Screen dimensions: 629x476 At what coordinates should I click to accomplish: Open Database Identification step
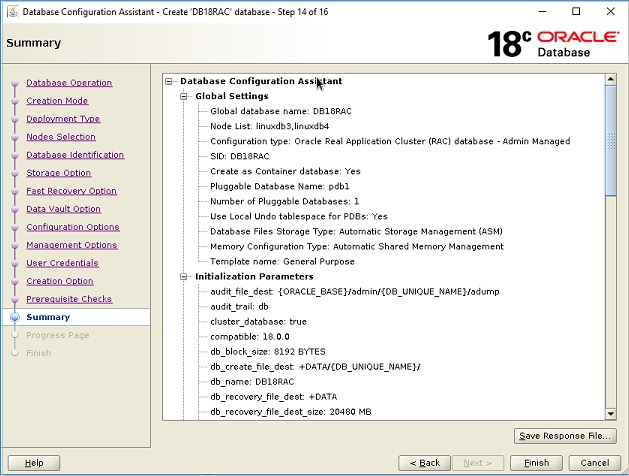[x=75, y=155]
